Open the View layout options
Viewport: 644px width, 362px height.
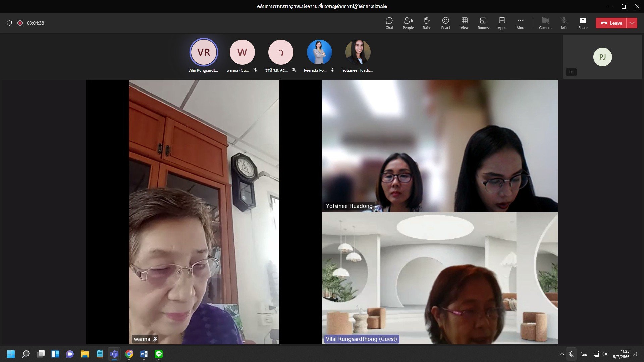tap(464, 23)
